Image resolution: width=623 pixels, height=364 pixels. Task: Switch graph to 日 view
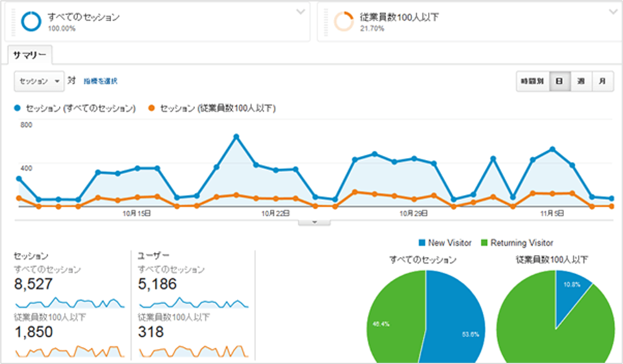click(560, 81)
